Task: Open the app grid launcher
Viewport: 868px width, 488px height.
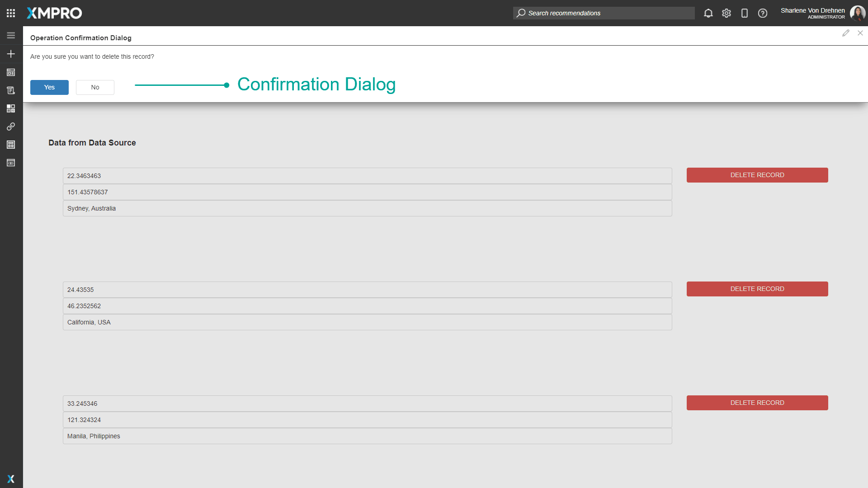Action: coord(10,13)
